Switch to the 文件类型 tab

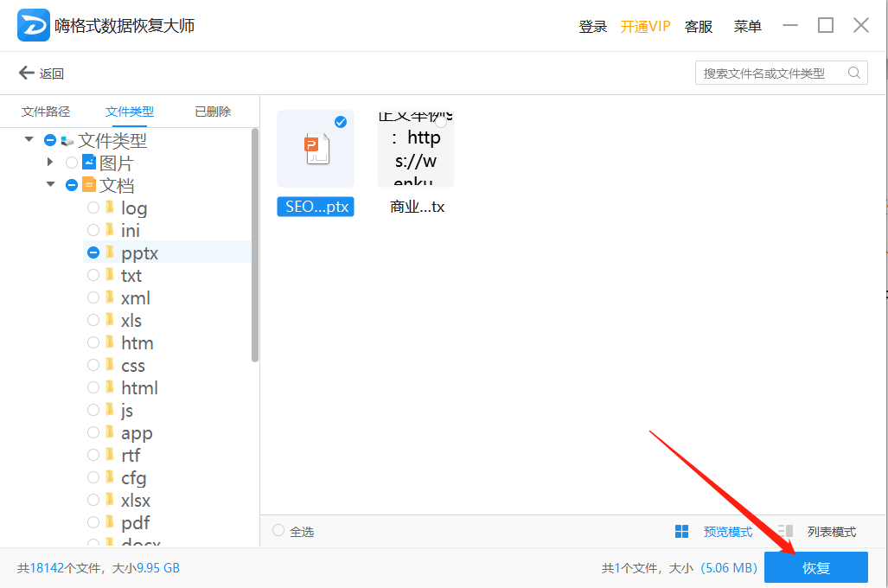(130, 112)
